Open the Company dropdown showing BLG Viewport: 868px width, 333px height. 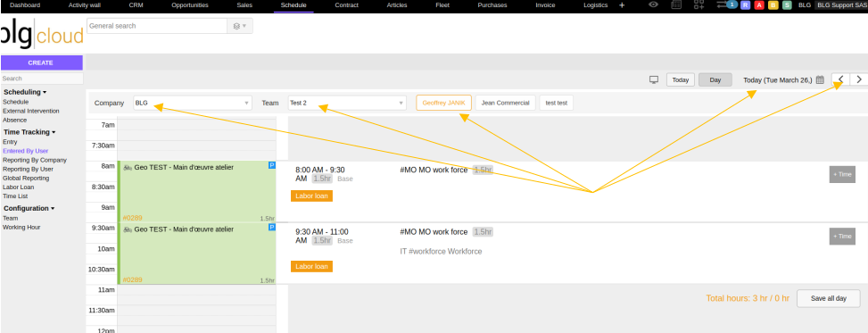point(193,103)
